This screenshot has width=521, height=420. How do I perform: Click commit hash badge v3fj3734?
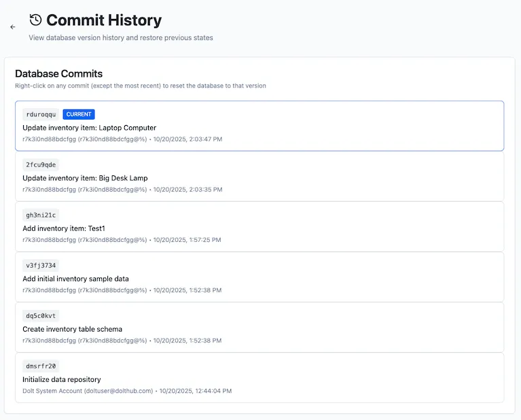pos(41,265)
